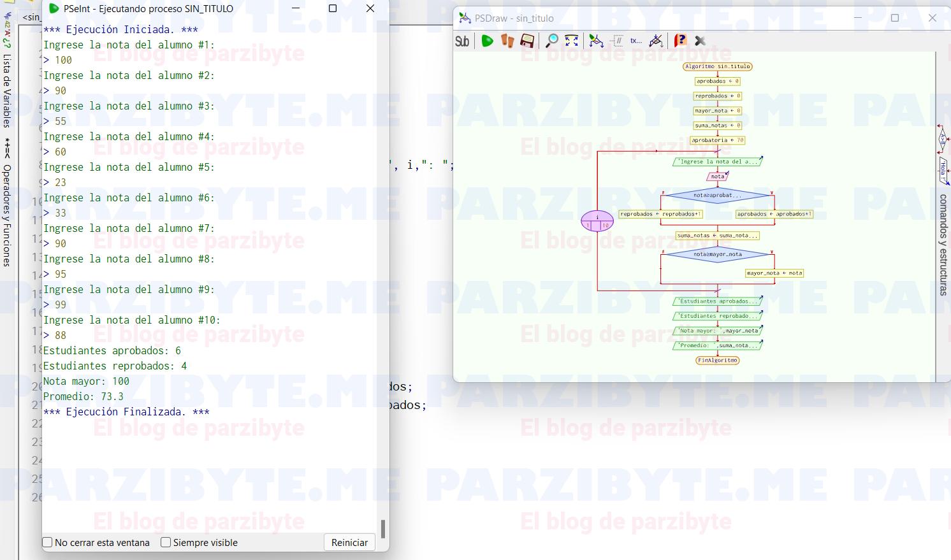The image size is (951, 560).
Task: Select the 'aprobados ← aprobados+1' block
Action: [x=774, y=214]
